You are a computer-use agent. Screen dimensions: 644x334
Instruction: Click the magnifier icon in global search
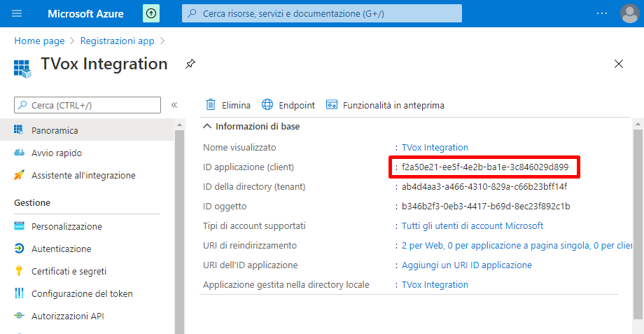(x=192, y=13)
